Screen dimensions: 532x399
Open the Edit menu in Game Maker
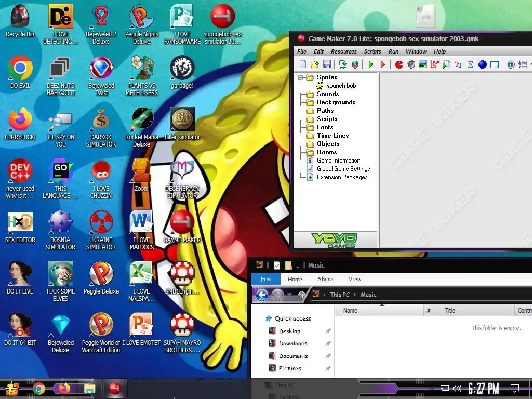coord(318,51)
